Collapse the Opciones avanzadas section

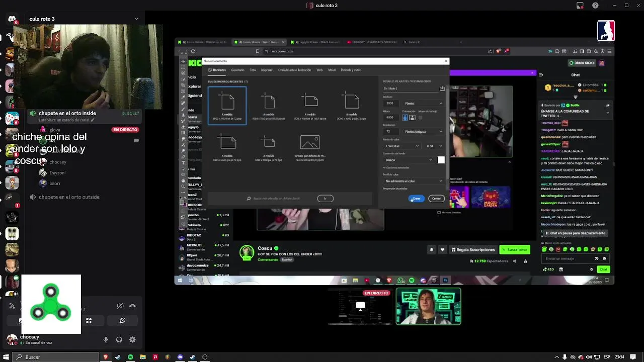(x=396, y=167)
